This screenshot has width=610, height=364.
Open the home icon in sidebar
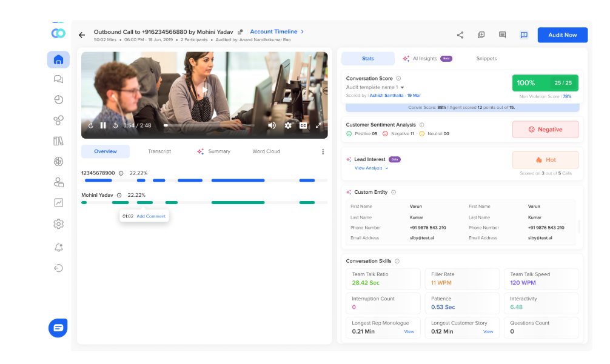[x=58, y=60]
